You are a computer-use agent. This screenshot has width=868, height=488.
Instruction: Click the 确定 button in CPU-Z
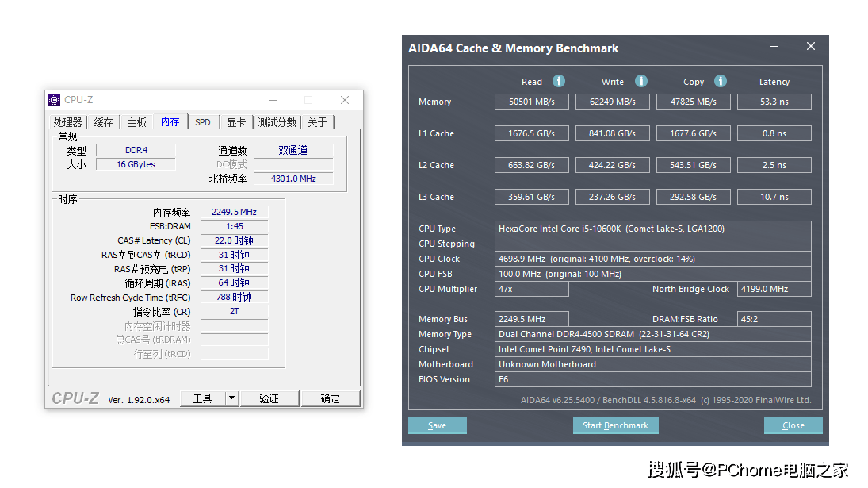tap(330, 398)
